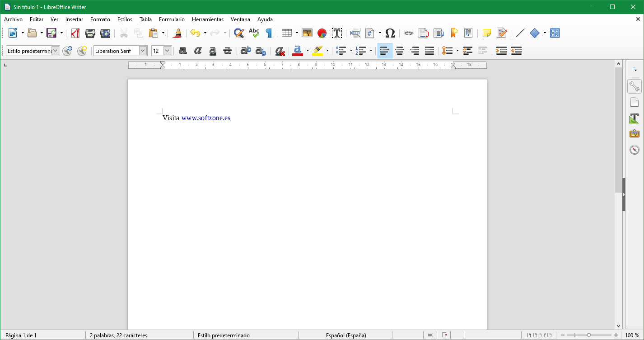Toggle justified alignment
This screenshot has height=340, width=644.
coord(429,51)
